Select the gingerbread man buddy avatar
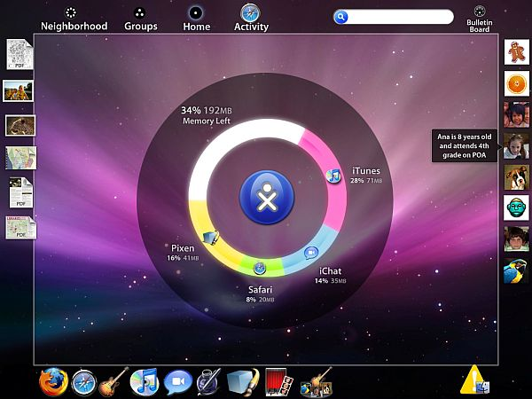Image resolution: width=532 pixels, height=399 pixels. pyautogui.click(x=516, y=52)
